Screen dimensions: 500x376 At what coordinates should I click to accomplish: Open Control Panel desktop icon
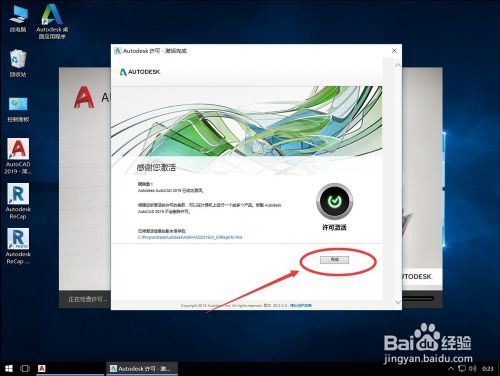pos(18,109)
